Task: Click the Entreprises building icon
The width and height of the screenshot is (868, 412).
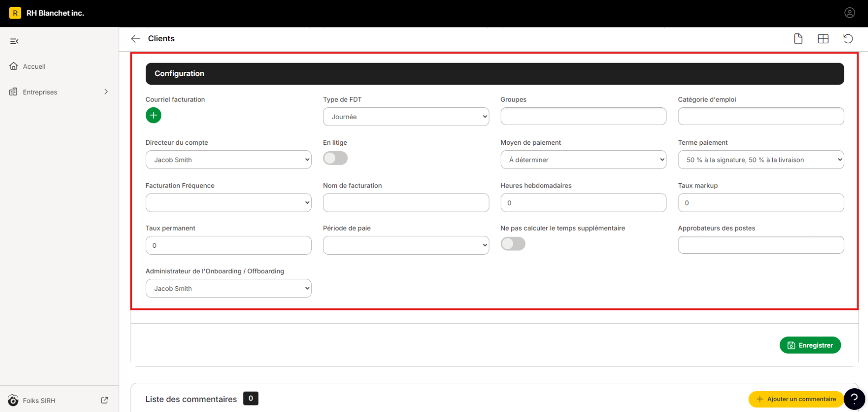Action: coord(13,92)
